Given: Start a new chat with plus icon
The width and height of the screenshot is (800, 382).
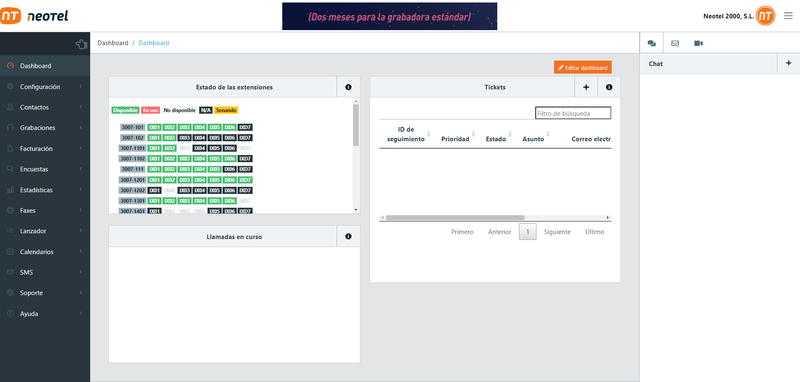Looking at the screenshot, I should tap(789, 63).
